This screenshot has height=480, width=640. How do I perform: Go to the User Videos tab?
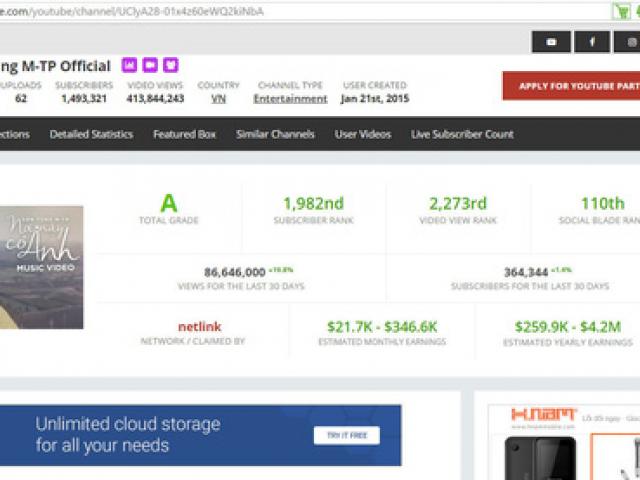click(x=363, y=134)
